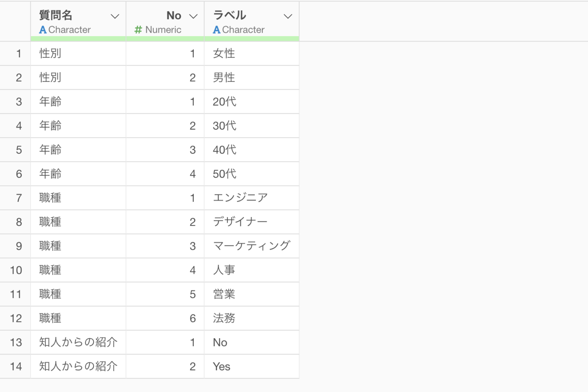Click the Character type icon under 質問名
The height and width of the screenshot is (392, 588).
click(x=43, y=30)
